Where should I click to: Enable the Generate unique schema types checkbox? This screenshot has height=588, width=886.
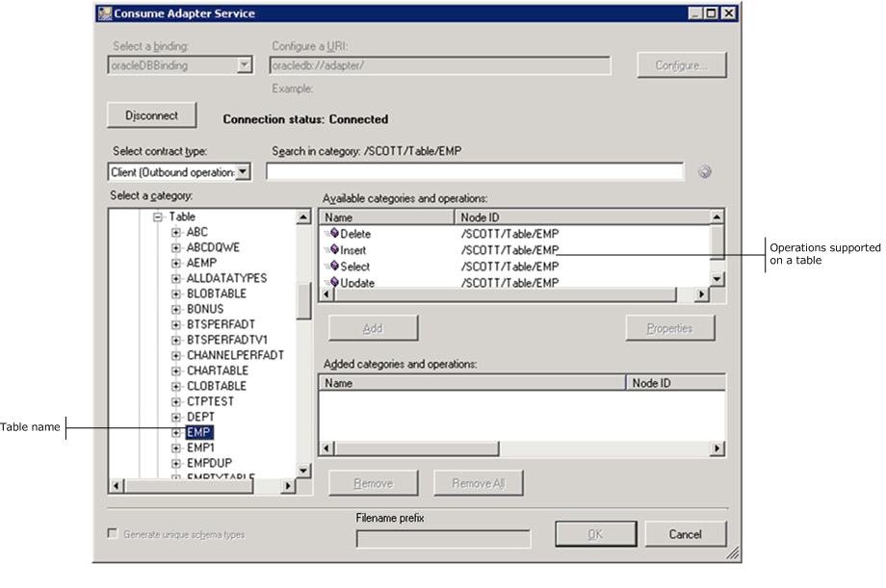point(112,533)
